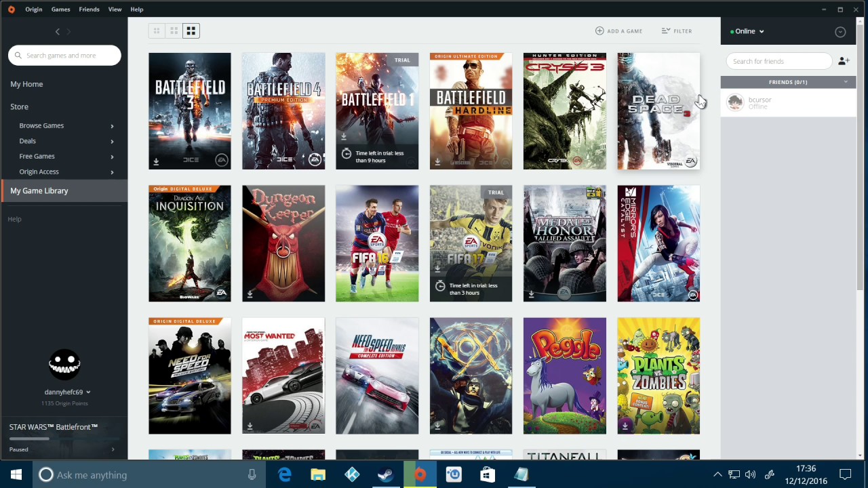Click Cortana microphone icon
Viewport: 868px width, 488px height.
coord(252,474)
